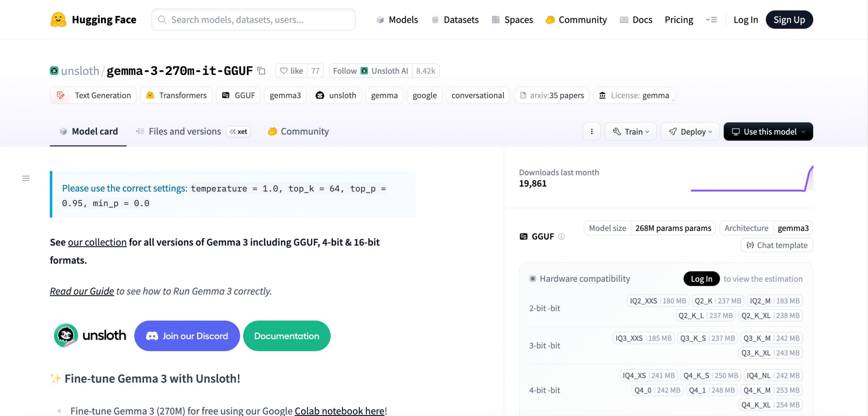Open the Model card tab

coord(88,132)
